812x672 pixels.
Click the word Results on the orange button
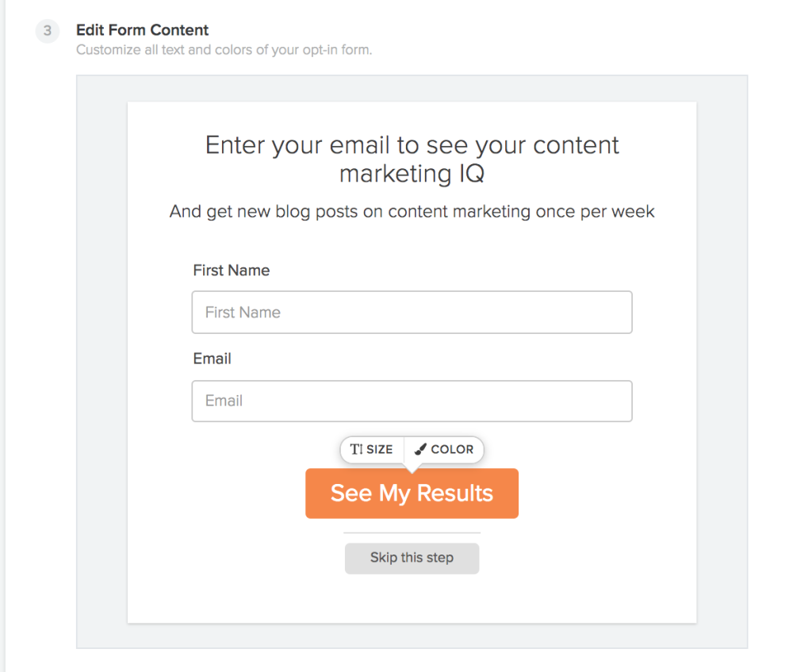(x=454, y=493)
